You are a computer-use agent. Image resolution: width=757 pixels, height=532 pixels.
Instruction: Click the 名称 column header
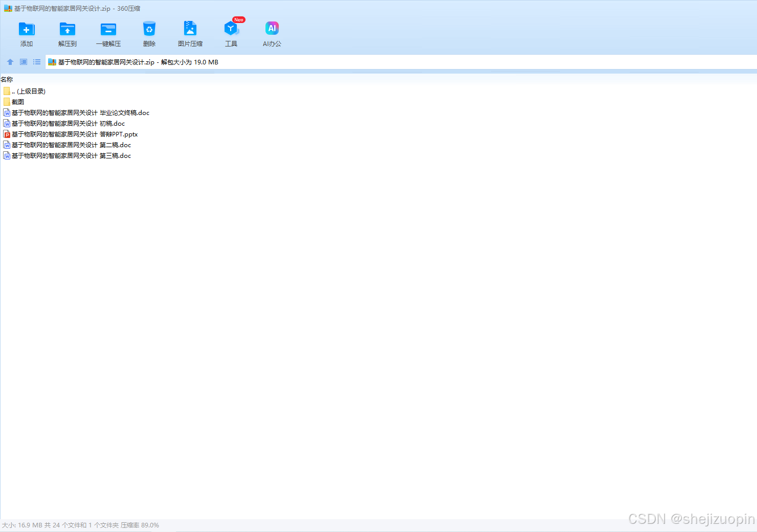click(7, 79)
